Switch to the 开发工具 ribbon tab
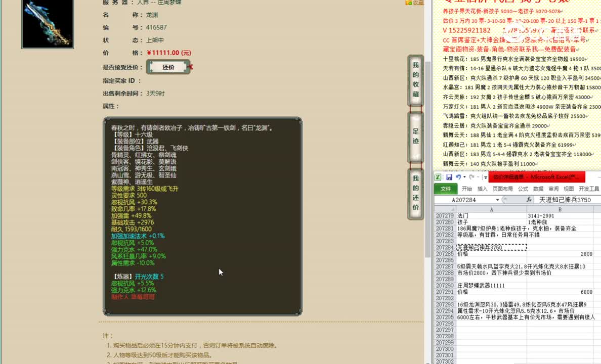 point(589,189)
